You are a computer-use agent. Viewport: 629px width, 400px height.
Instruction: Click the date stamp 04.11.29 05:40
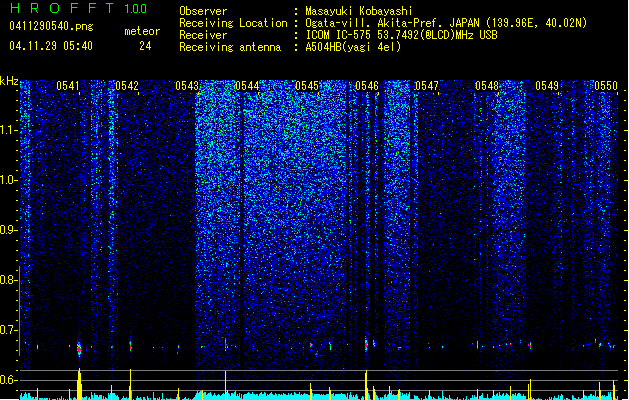point(51,46)
